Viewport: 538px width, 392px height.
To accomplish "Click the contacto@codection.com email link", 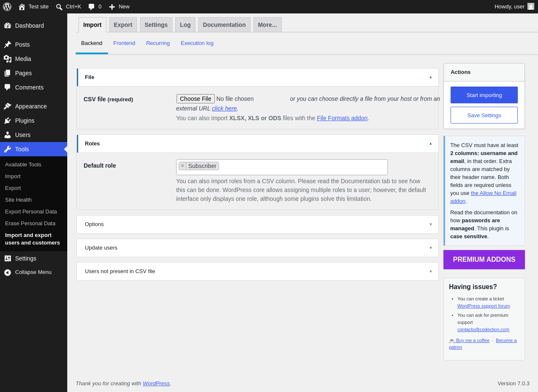I will [x=483, y=329].
